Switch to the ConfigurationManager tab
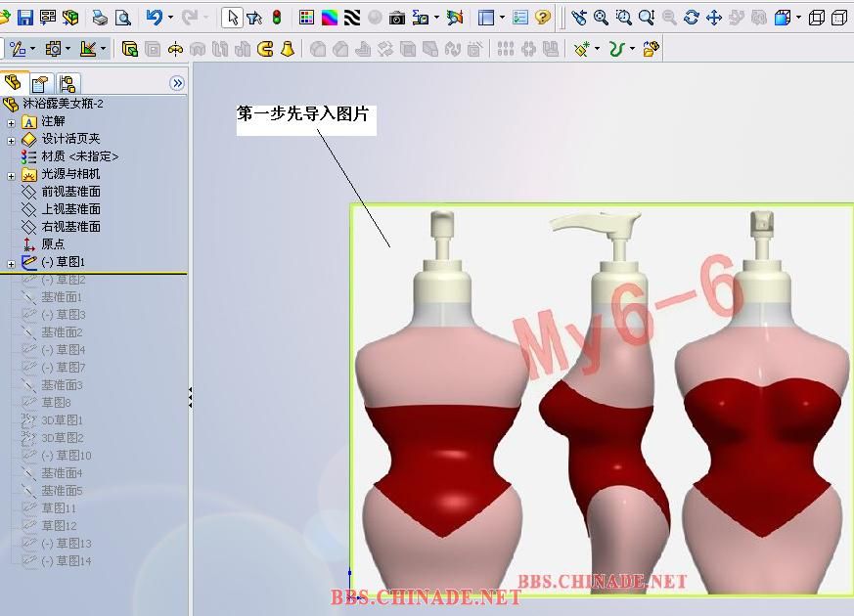Screen dimensions: 854x616 click(67, 84)
